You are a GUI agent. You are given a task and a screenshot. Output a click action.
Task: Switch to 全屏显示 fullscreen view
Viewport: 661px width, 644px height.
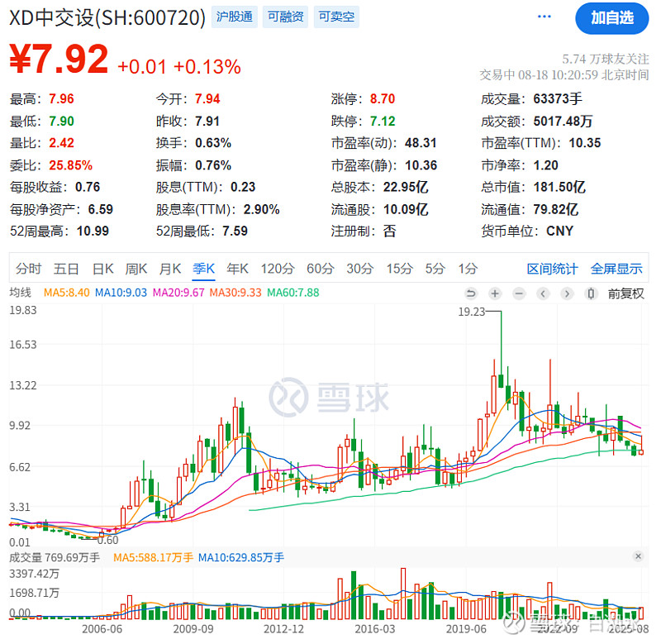(x=616, y=269)
